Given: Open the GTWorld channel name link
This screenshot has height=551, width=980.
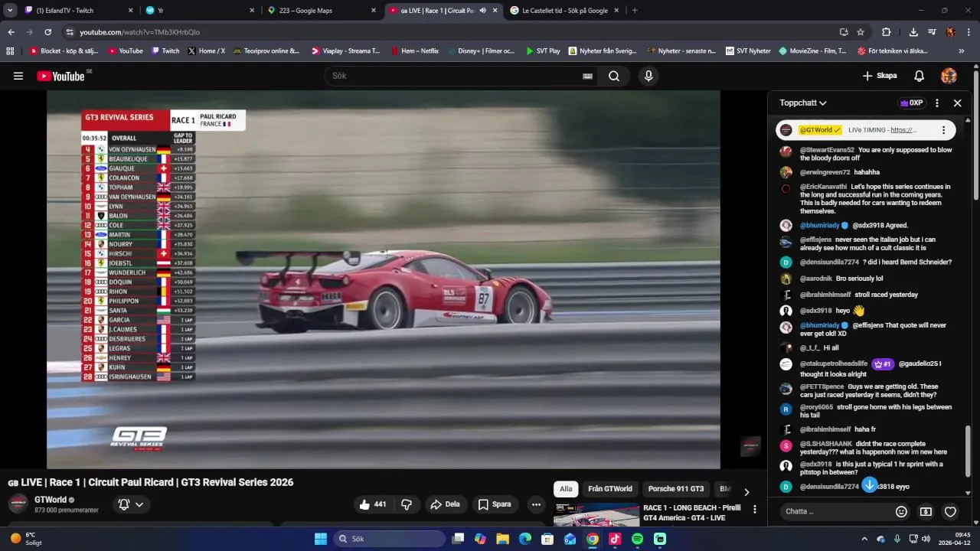Looking at the screenshot, I should 50,500.
